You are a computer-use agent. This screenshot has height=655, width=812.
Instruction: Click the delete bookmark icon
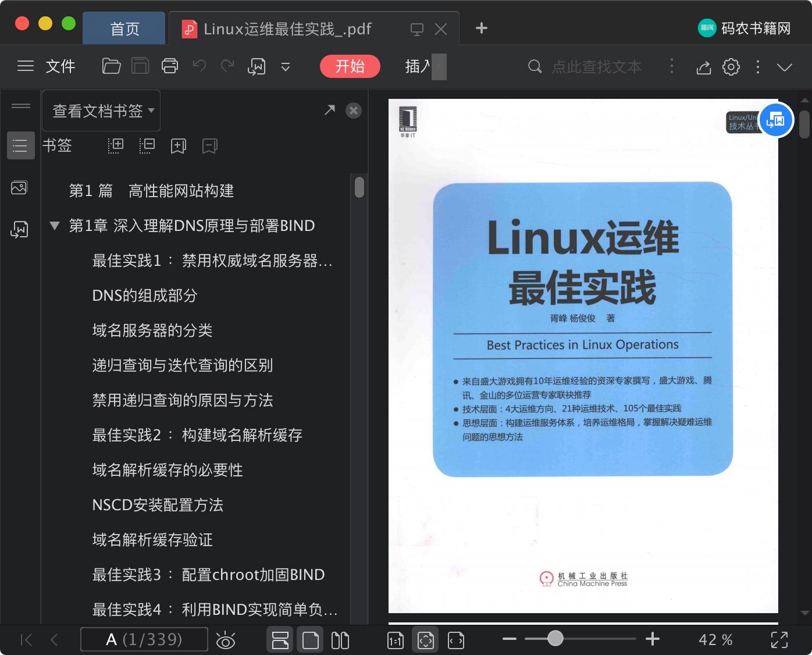click(209, 146)
